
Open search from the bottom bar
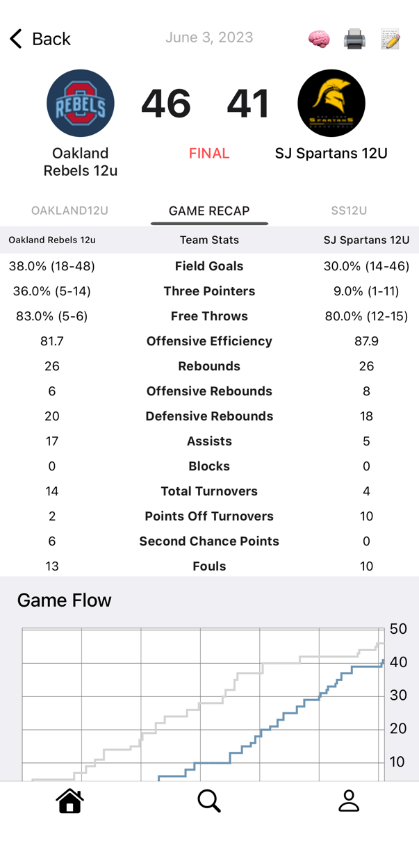click(209, 801)
